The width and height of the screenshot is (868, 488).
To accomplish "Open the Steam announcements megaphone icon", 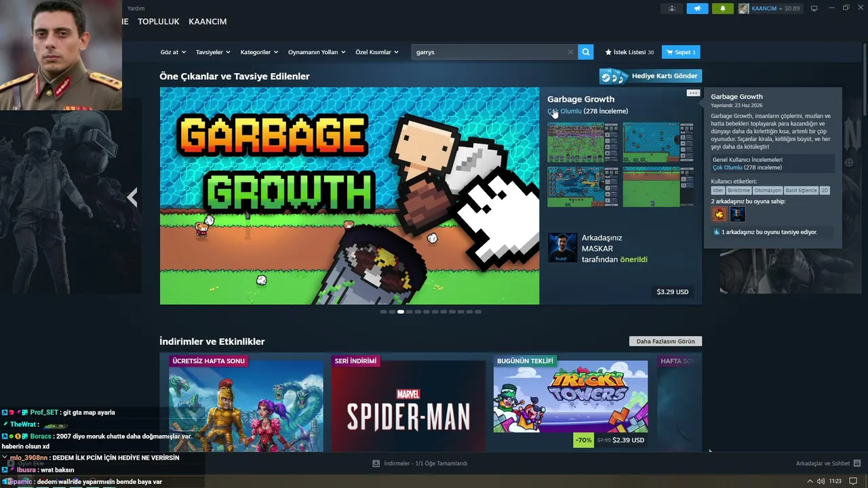I will (x=697, y=8).
